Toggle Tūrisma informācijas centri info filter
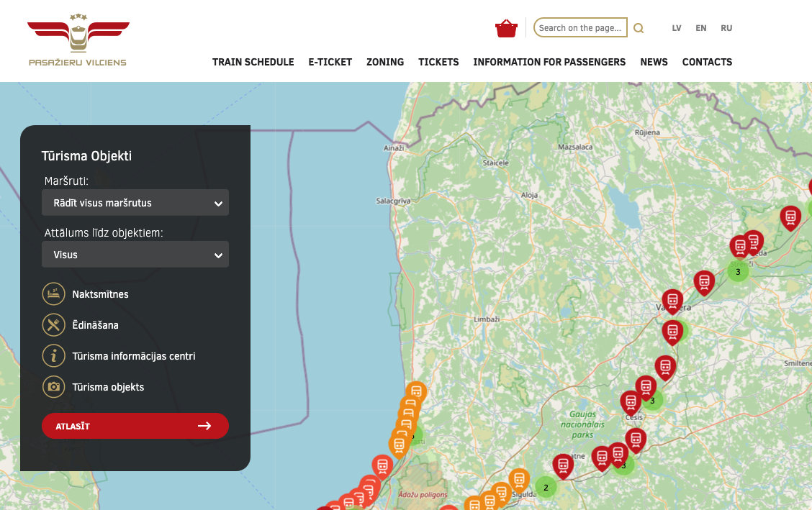 53,356
